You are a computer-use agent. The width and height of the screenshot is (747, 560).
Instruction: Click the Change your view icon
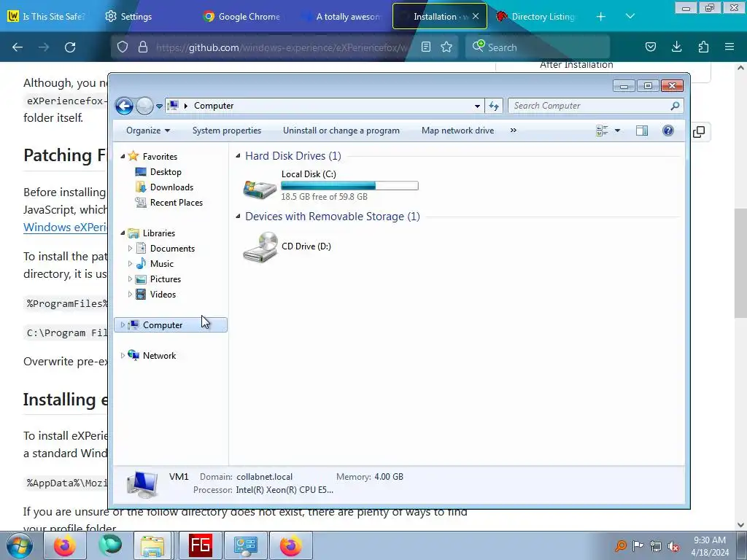point(602,131)
